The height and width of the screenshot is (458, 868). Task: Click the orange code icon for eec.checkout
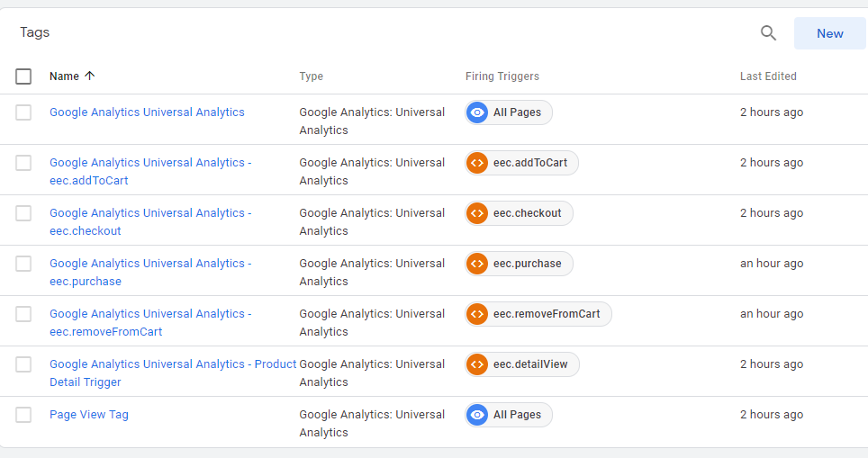click(476, 213)
